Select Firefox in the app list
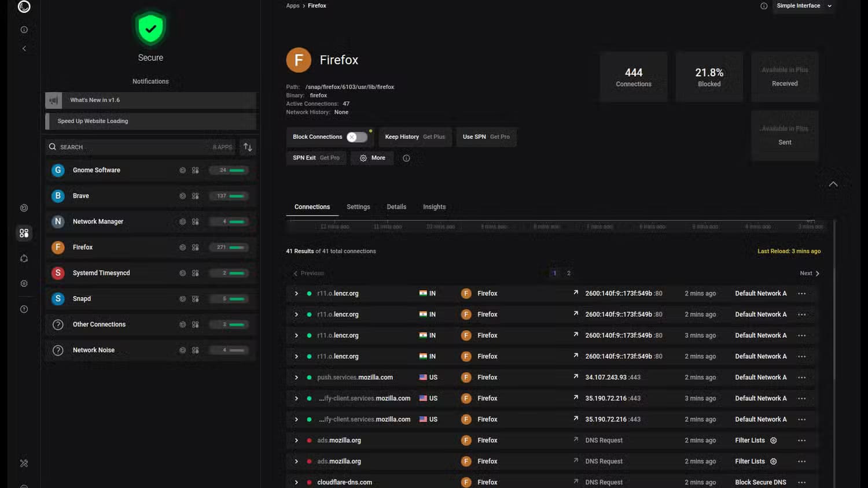 150,247
